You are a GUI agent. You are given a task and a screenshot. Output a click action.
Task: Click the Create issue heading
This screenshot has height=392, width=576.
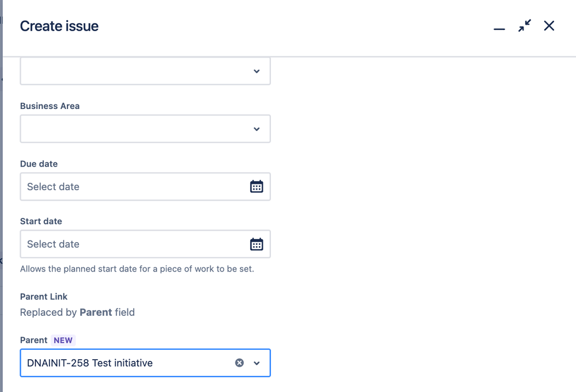pyautogui.click(x=59, y=26)
